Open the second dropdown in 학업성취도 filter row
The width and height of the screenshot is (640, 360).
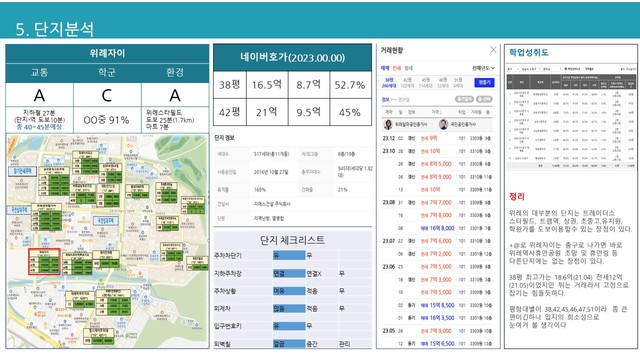tap(530, 69)
